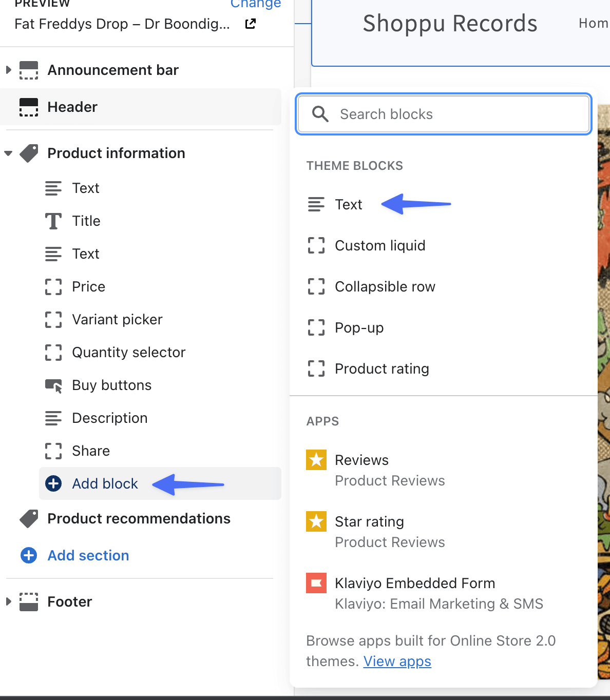Collapse the Product information section

(8, 153)
